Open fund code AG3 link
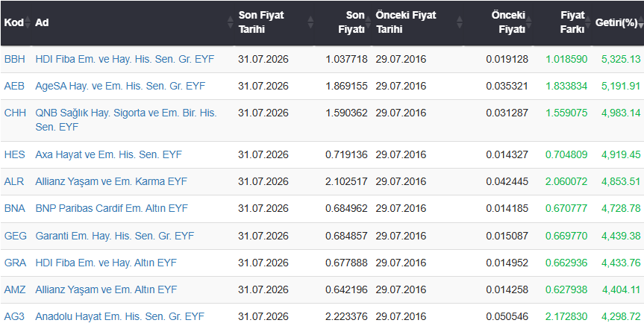 (x=14, y=316)
